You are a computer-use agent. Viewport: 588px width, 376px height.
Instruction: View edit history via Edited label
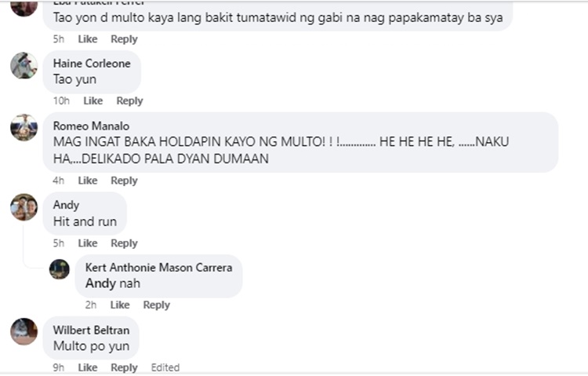click(x=165, y=367)
